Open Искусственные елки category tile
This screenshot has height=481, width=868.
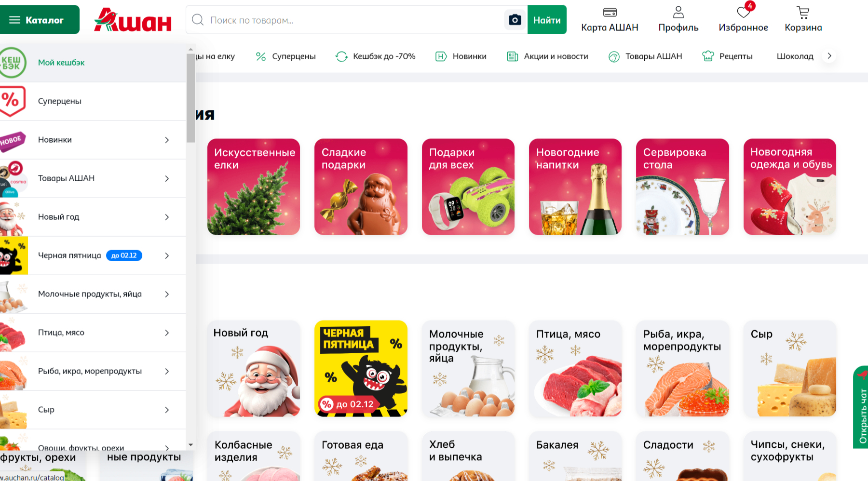click(254, 187)
